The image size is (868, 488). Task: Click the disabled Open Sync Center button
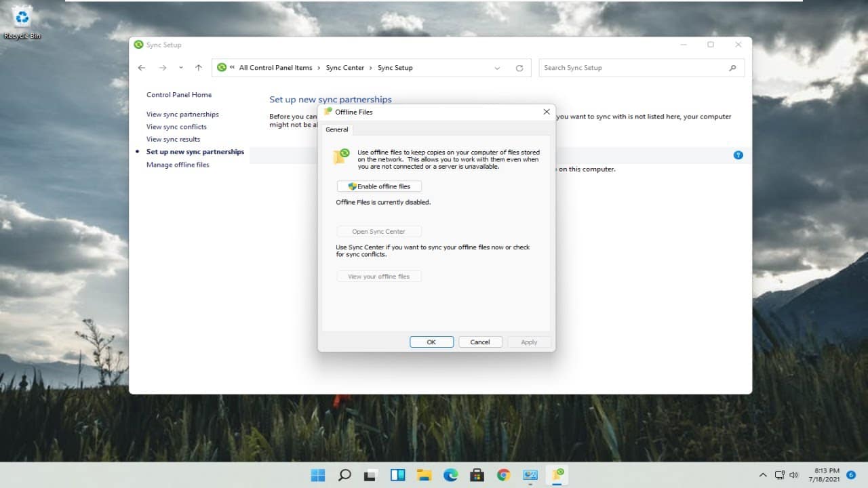pos(379,232)
